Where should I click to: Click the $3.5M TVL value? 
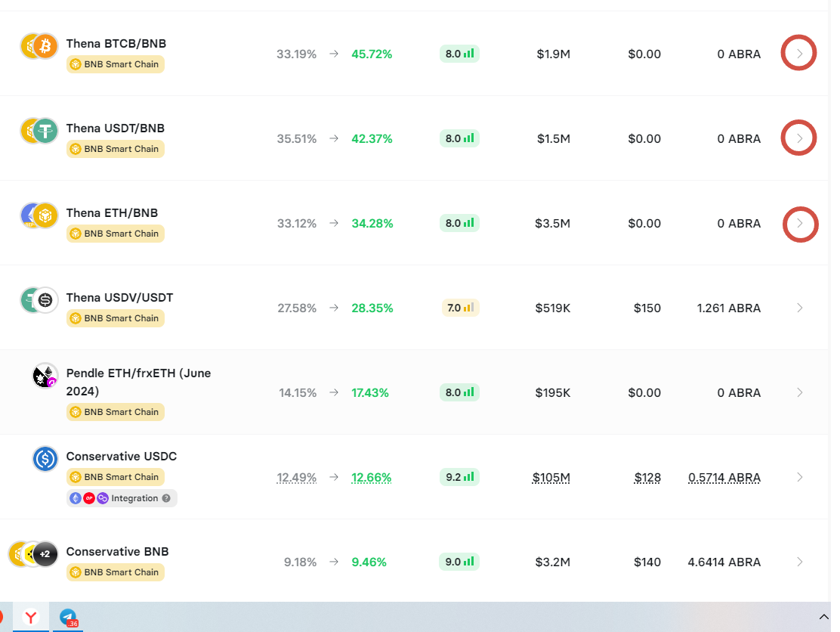(x=553, y=224)
